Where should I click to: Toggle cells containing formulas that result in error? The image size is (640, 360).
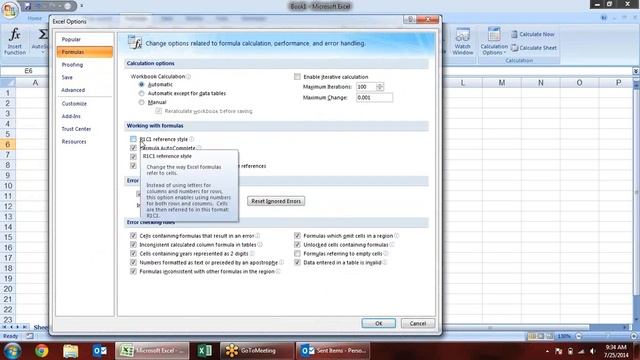[x=133, y=236]
